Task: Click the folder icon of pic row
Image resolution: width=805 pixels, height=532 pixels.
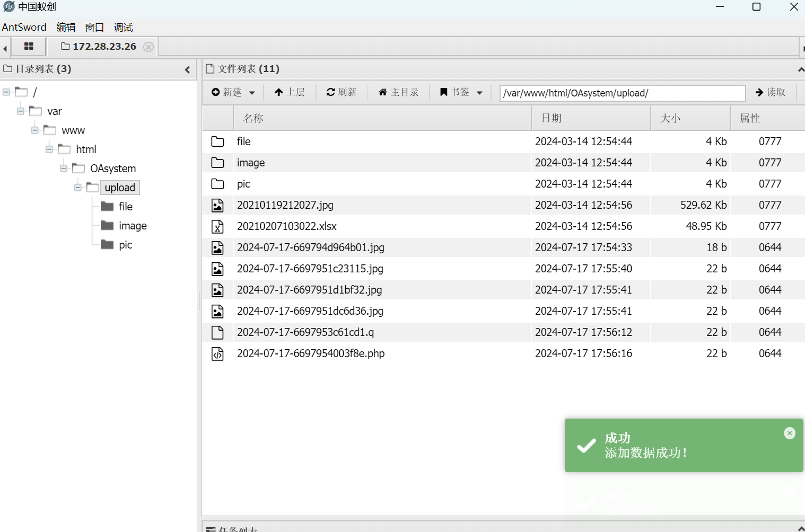Action: 217,184
